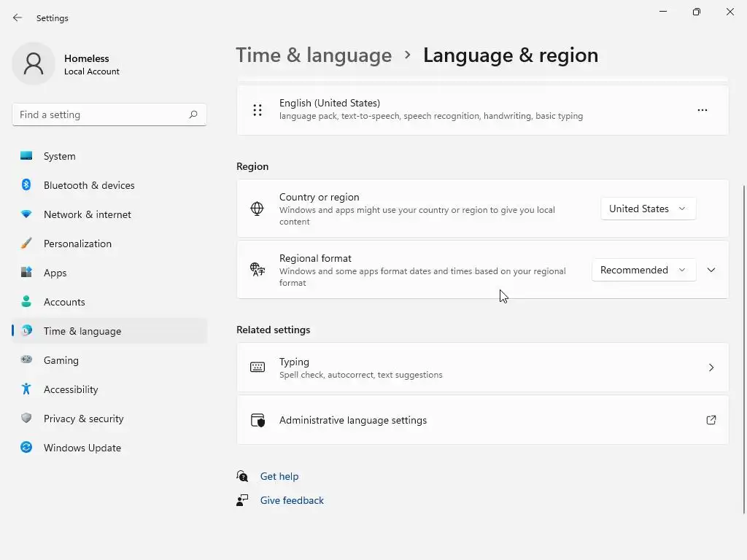Click the Time & language breadcrumb
Screen dimensions: 747x560
pyautogui.click(x=314, y=55)
